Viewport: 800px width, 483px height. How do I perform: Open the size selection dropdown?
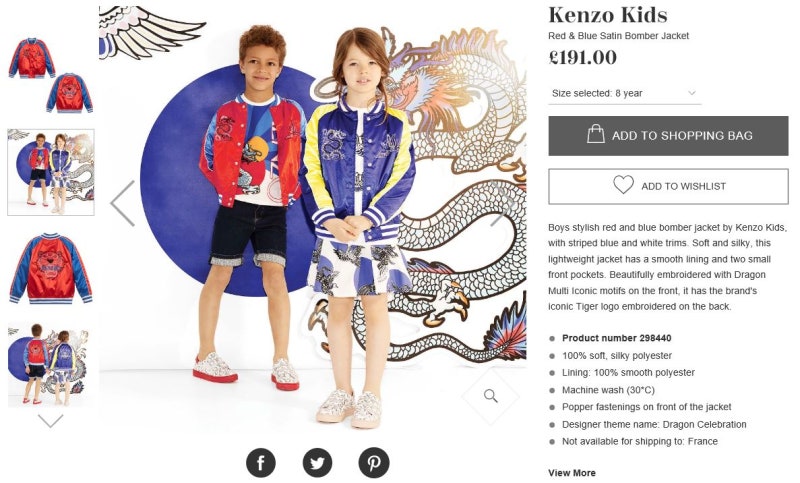click(624, 93)
